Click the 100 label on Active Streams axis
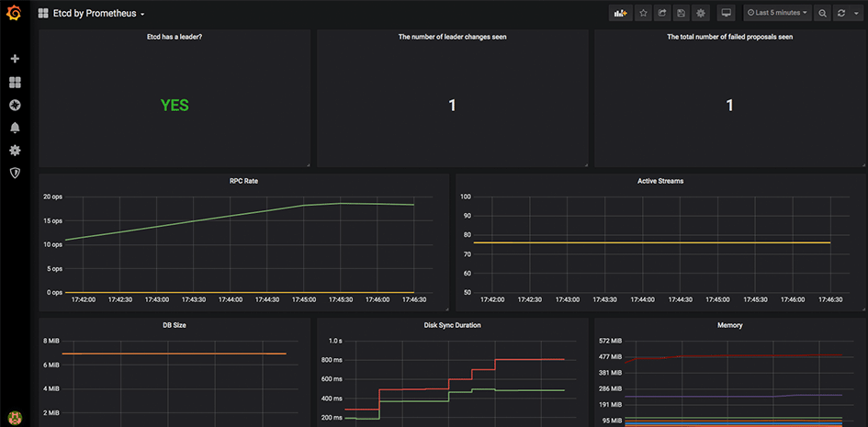The height and width of the screenshot is (427, 868). click(x=465, y=197)
